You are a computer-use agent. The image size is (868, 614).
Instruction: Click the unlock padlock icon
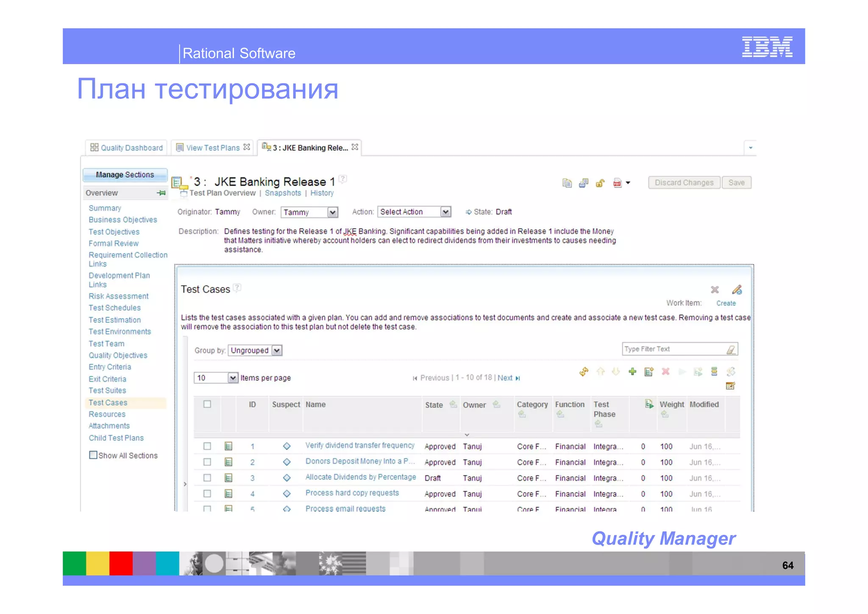tap(600, 183)
